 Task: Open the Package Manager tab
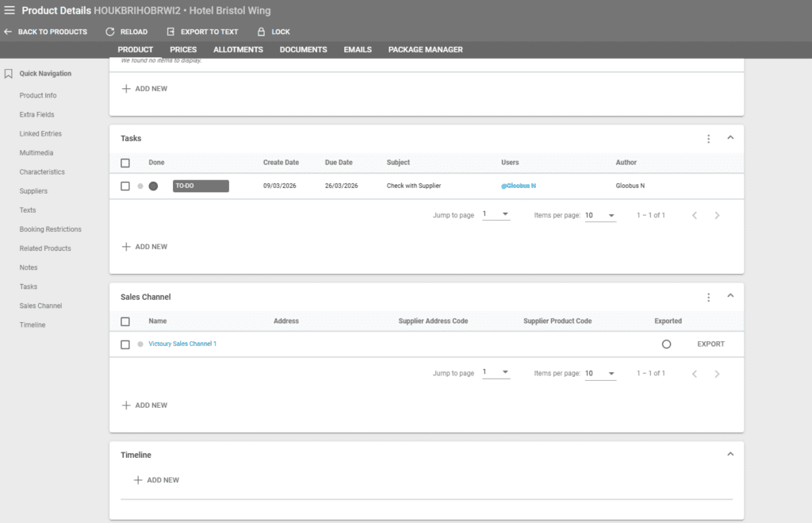[425, 49]
